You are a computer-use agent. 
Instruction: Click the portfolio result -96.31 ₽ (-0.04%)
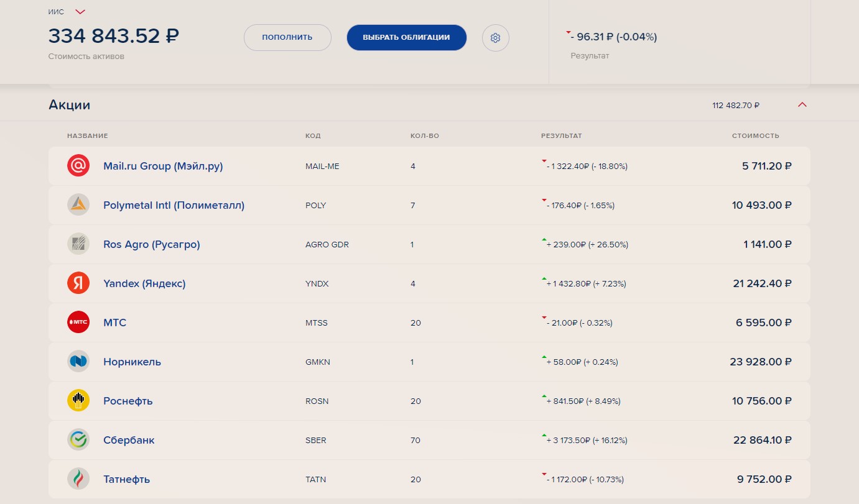point(613,37)
